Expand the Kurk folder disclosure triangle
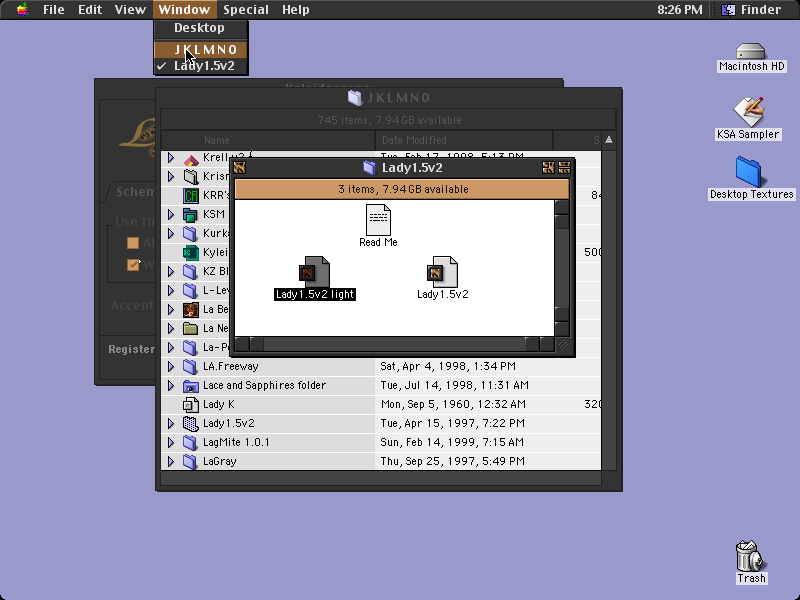The image size is (800, 600). [171, 233]
